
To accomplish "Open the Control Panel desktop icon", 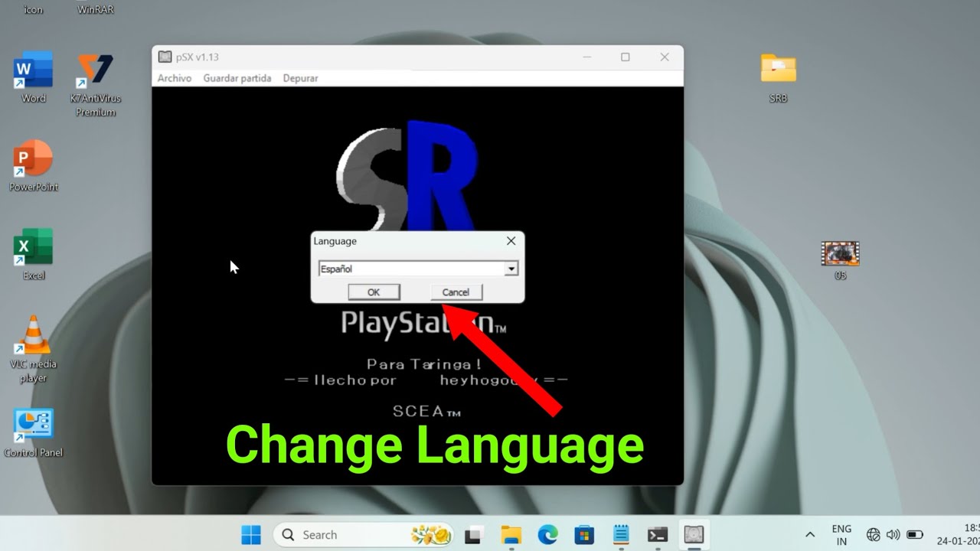I will (33, 432).
